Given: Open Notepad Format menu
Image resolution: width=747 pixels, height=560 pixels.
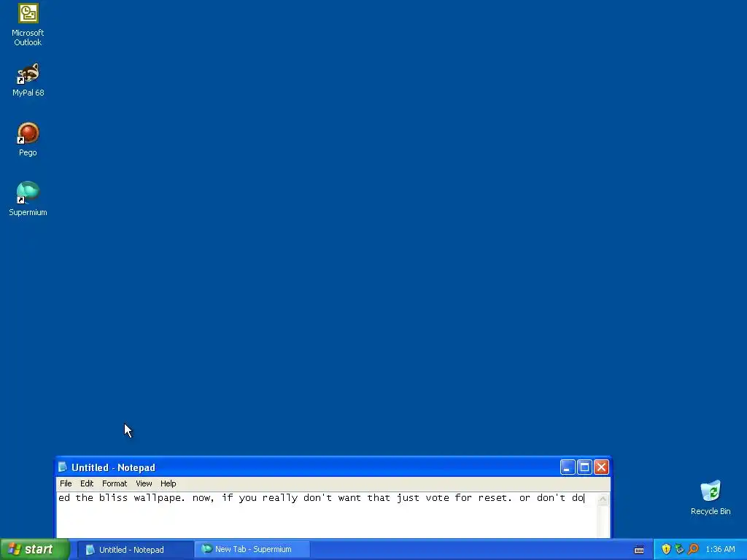Looking at the screenshot, I should (x=115, y=483).
